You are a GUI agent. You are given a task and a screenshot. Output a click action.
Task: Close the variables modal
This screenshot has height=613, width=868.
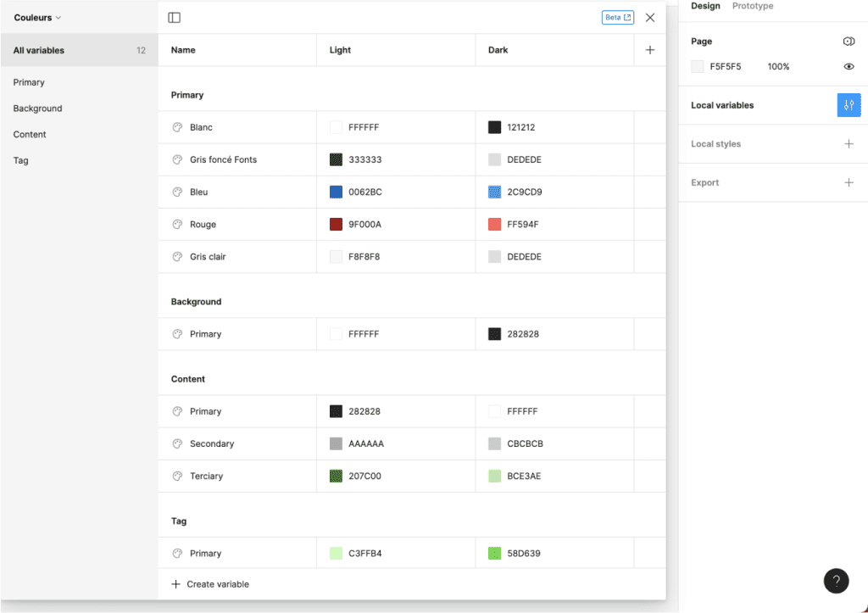point(650,18)
